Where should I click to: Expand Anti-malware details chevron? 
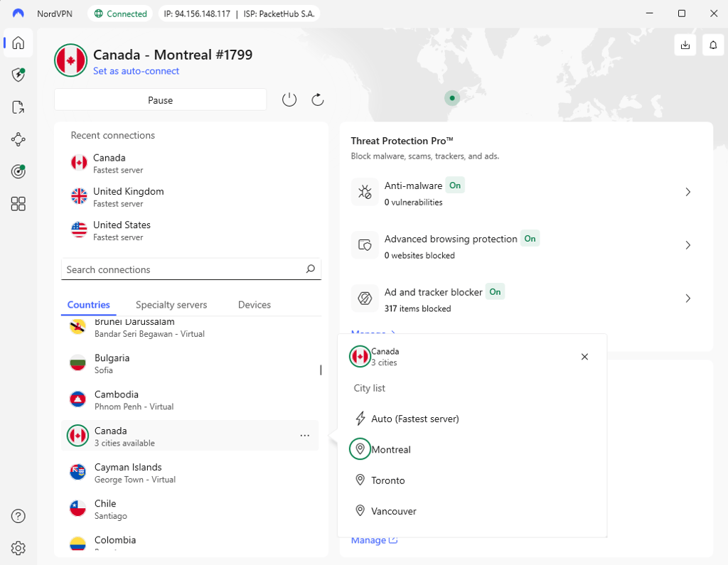pyautogui.click(x=688, y=192)
